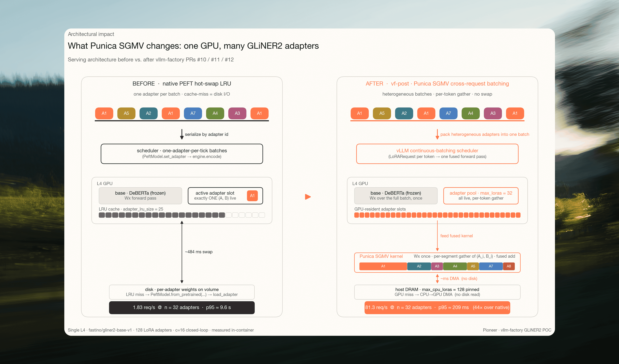Click the 'AFTER · vf-post · Punica SGMV' heading
The image size is (619, 364).
pyautogui.click(x=437, y=84)
